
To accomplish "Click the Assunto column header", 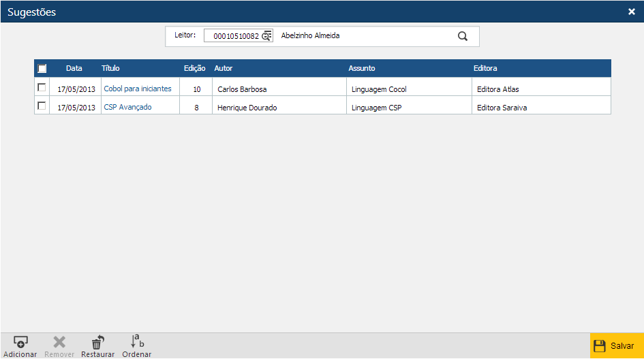I will coord(362,68).
